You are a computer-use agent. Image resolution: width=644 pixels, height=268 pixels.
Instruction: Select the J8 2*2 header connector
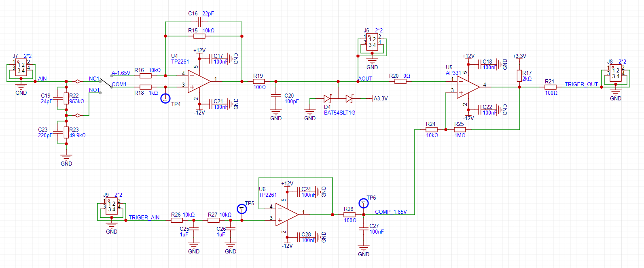(615, 73)
